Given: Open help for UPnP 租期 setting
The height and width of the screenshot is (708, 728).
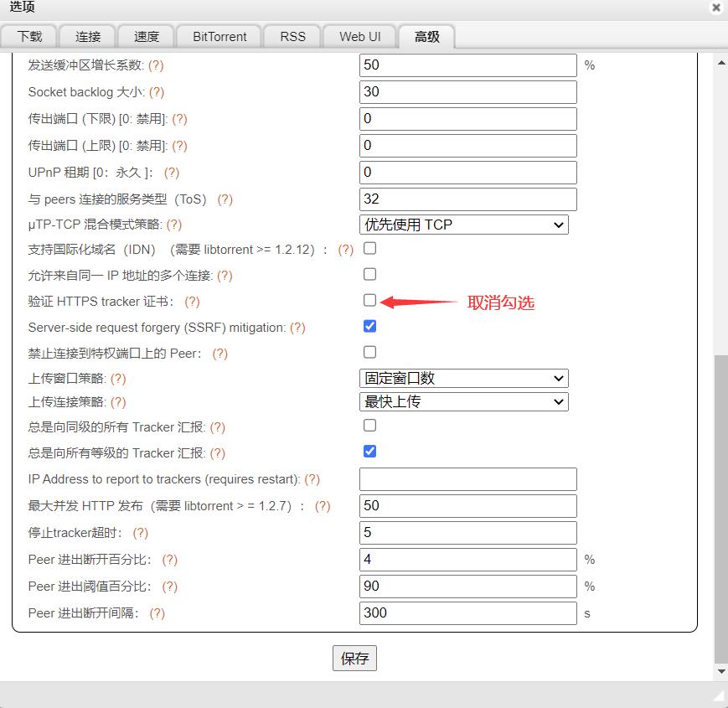Looking at the screenshot, I should [171, 173].
